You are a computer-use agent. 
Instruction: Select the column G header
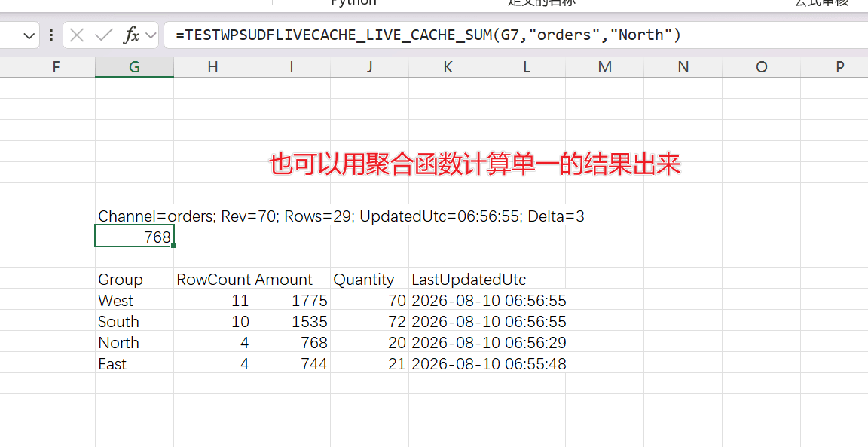tap(135, 67)
